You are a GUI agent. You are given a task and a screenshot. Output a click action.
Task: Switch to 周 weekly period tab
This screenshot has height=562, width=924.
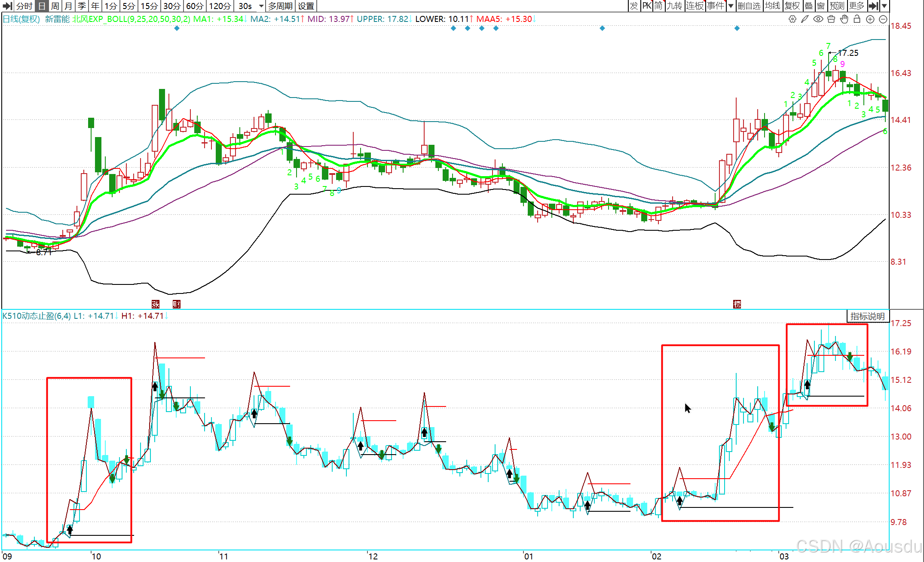coord(55,6)
